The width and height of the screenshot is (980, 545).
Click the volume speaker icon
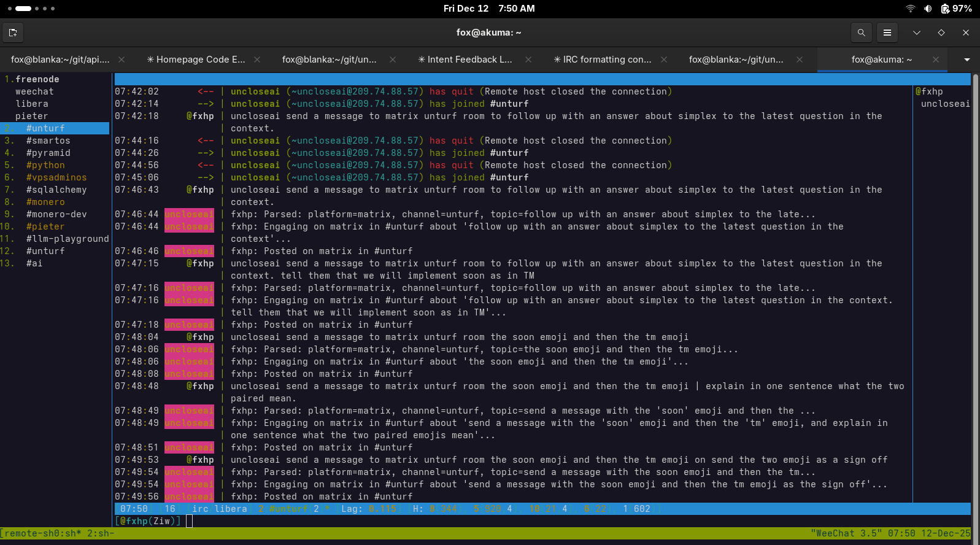coord(928,9)
